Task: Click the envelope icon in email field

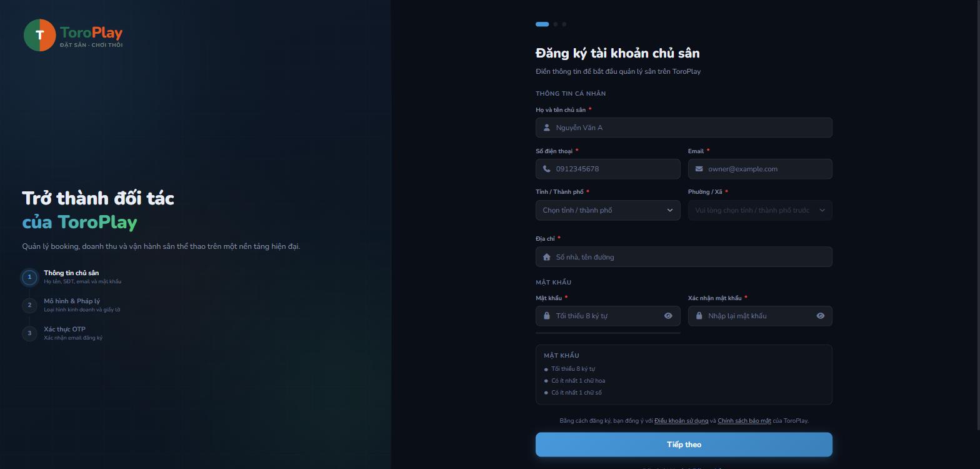Action: point(699,169)
